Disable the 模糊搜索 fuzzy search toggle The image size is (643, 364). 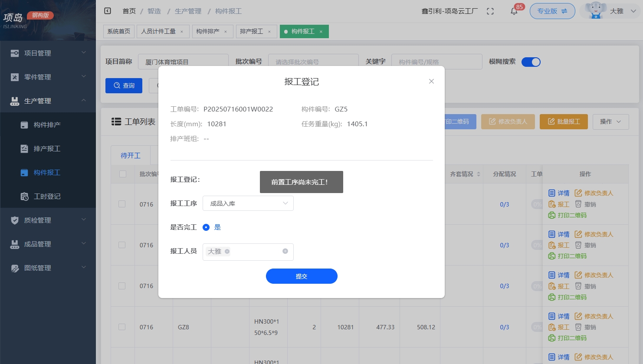coord(531,62)
